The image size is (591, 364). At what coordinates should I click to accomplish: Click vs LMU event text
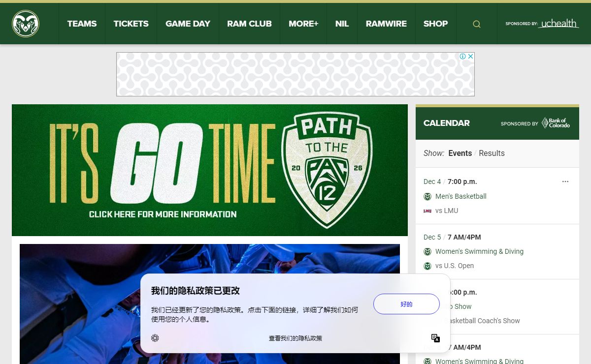point(447,211)
